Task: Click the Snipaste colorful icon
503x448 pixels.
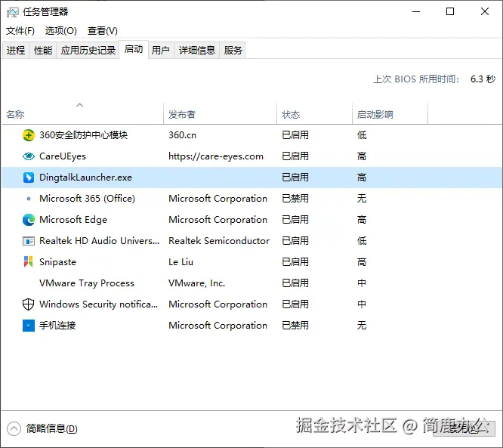Action: point(28,261)
